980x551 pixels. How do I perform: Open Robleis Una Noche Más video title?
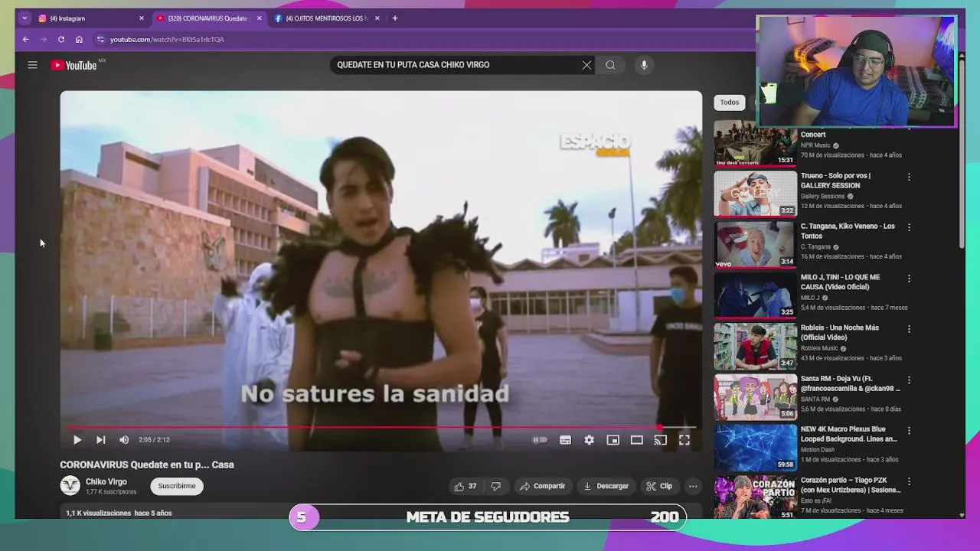(x=839, y=332)
